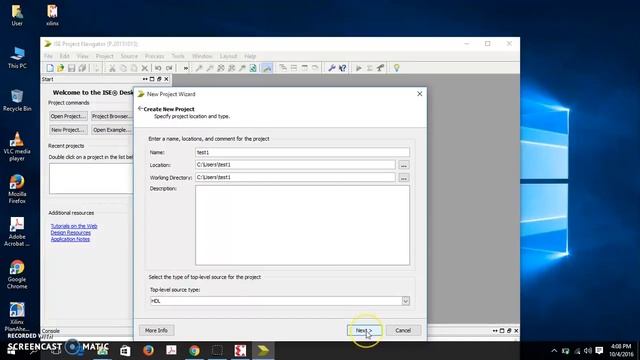640x360 pixels.
Task: Click the Open Example button
Action: coord(111,130)
